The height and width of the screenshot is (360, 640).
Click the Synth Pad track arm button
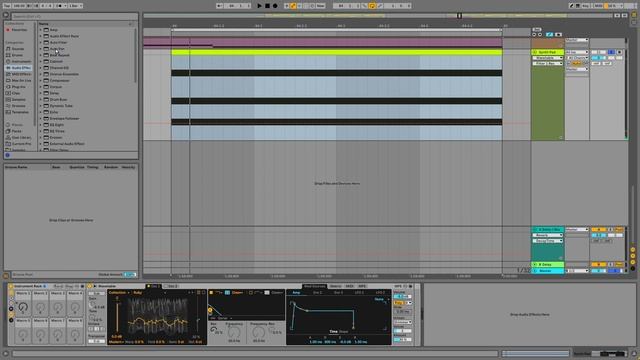point(619,52)
